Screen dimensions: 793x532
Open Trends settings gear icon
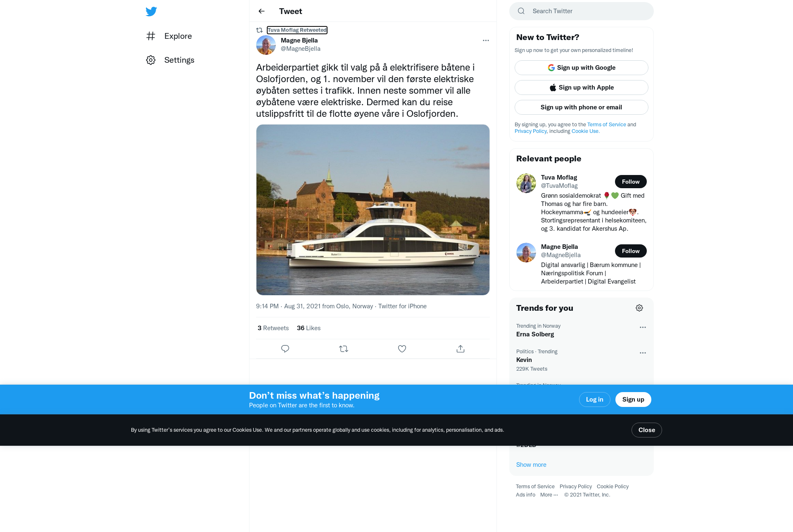click(x=639, y=308)
